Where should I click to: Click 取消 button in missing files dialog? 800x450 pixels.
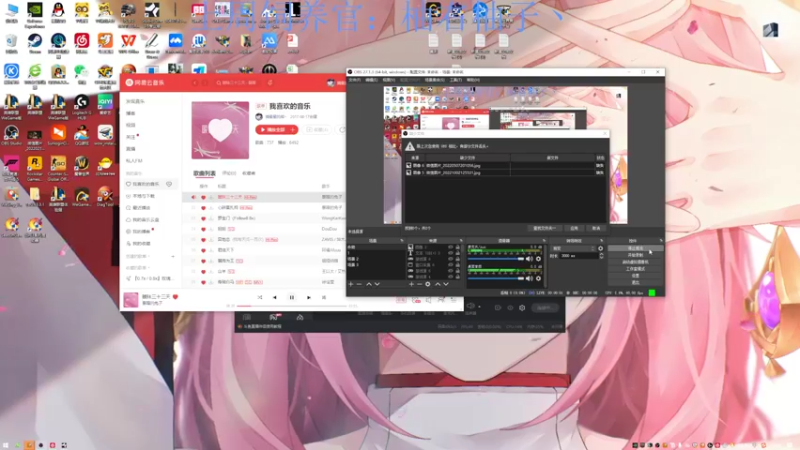[x=596, y=229]
